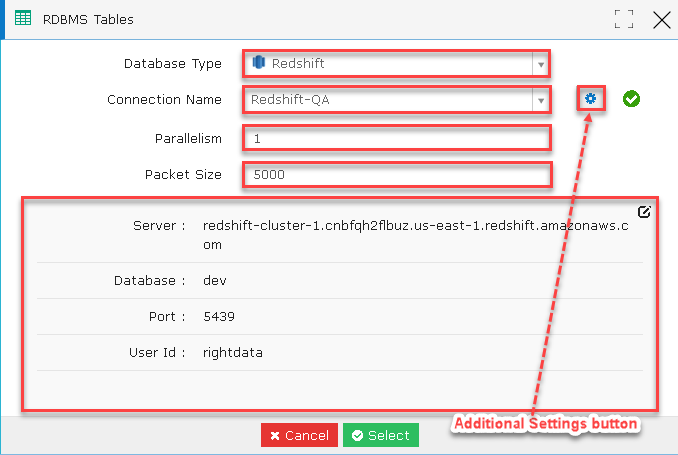Screen dimensions: 678x455
Task: Edit connection details pencil icon
Action: (x=644, y=212)
